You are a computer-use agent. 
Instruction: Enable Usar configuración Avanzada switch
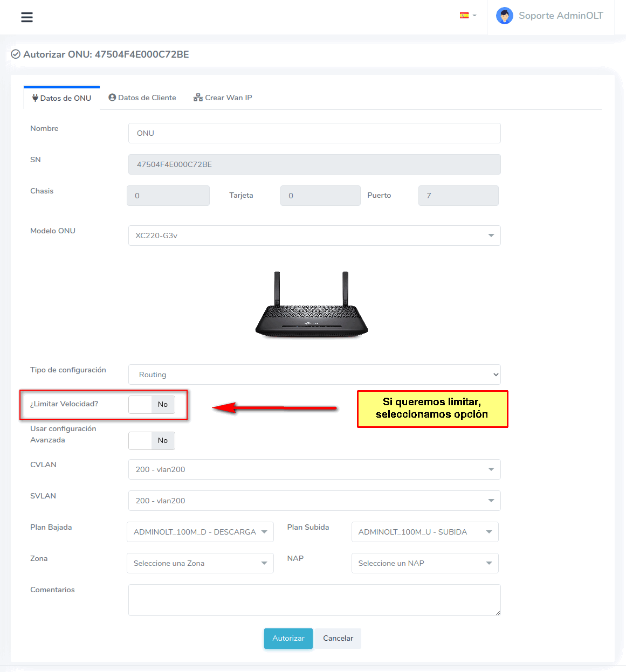152,441
